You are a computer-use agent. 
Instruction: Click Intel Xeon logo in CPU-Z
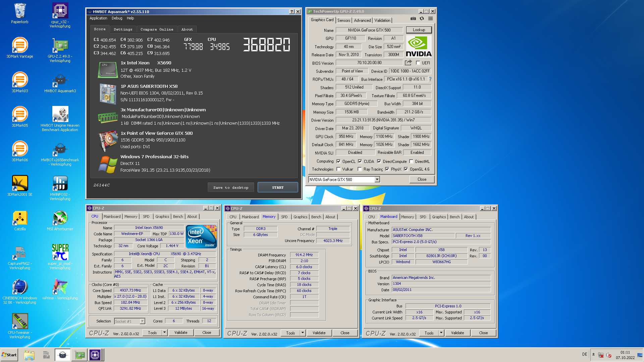click(201, 236)
